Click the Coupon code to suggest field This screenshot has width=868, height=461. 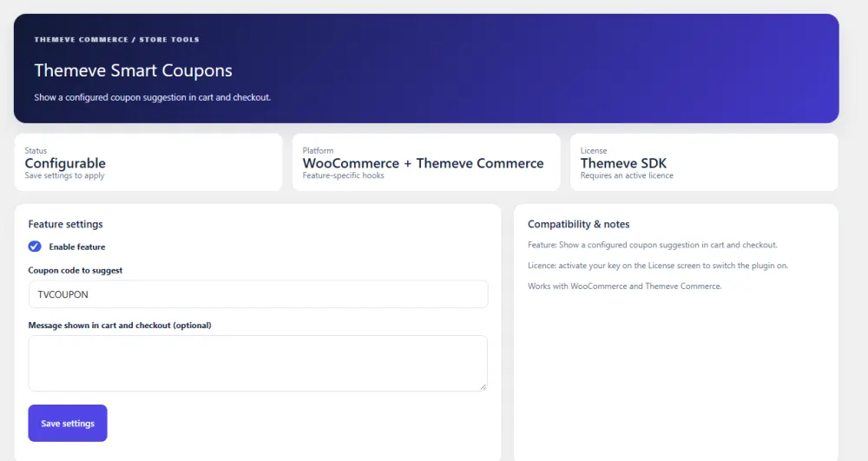click(258, 293)
